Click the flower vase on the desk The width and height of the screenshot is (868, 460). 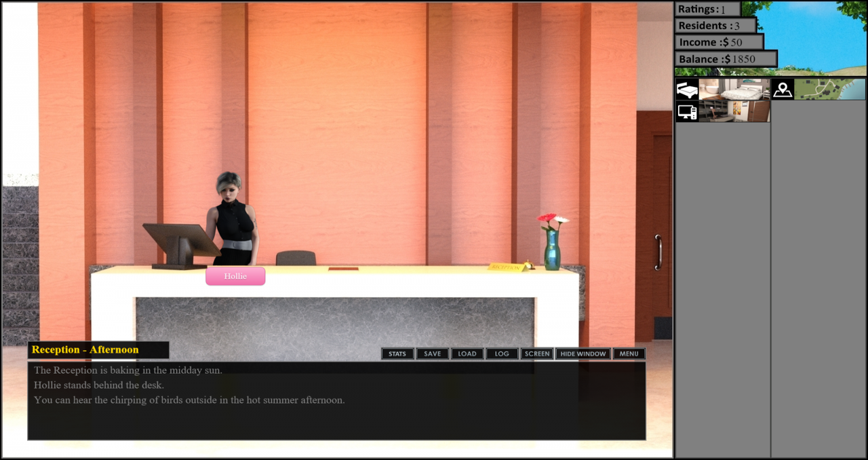point(553,242)
